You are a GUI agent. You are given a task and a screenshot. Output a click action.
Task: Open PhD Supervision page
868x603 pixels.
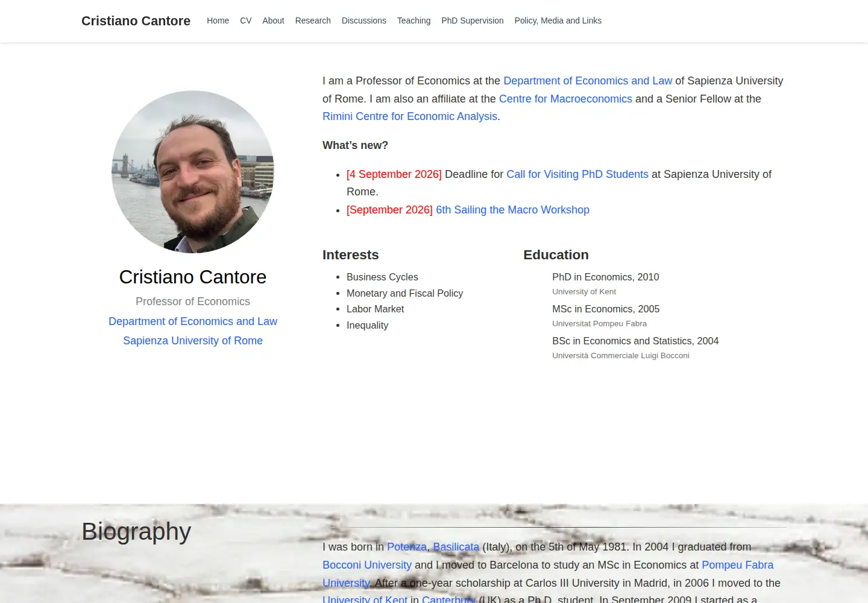pyautogui.click(x=473, y=21)
